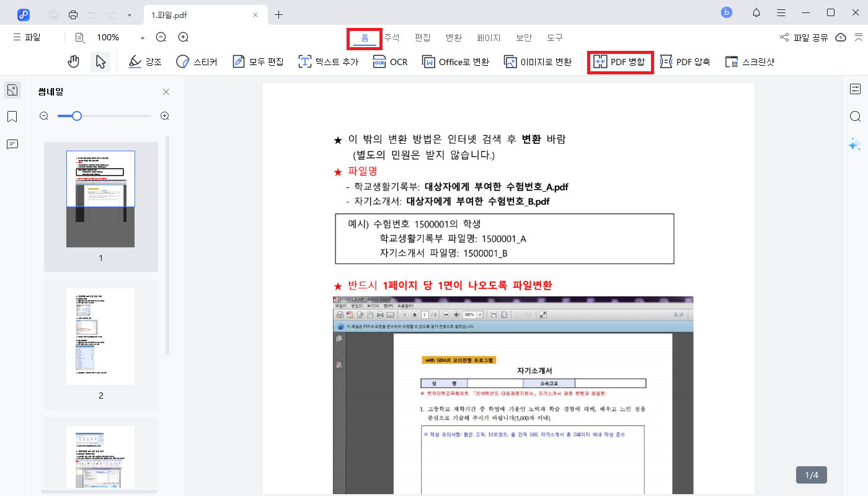Switch to the 주석 tab
868x496 pixels.
(x=391, y=37)
